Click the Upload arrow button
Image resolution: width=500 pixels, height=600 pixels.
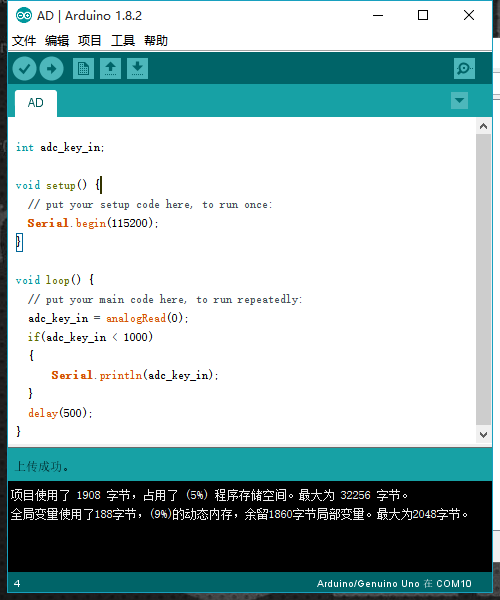pyautogui.click(x=52, y=69)
